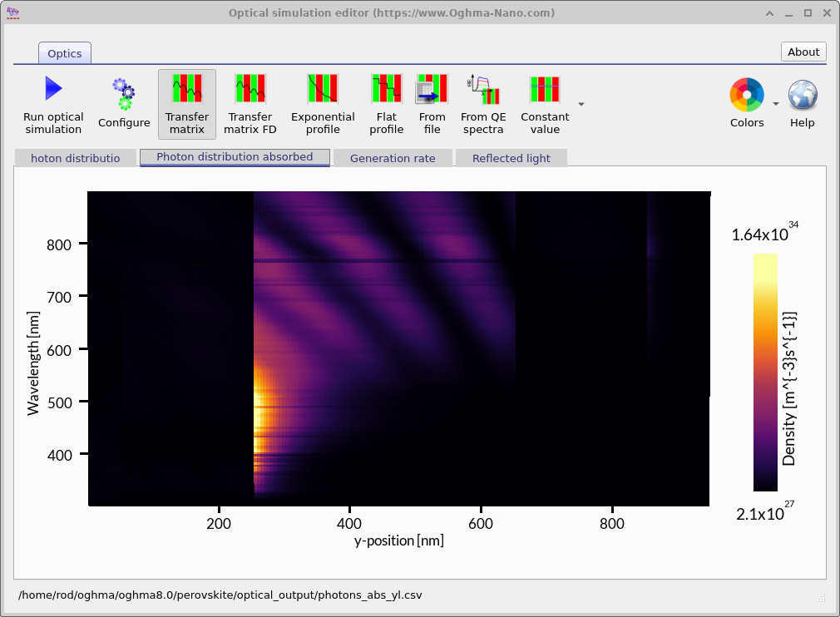The image size is (840, 617).
Task: Open the About dialog
Action: pos(803,52)
